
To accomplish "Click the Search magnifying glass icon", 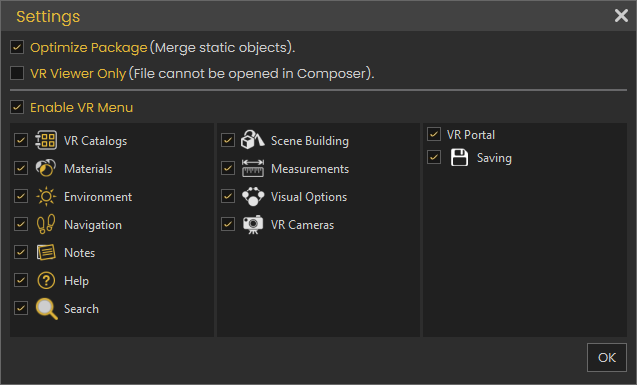I will tap(46, 309).
